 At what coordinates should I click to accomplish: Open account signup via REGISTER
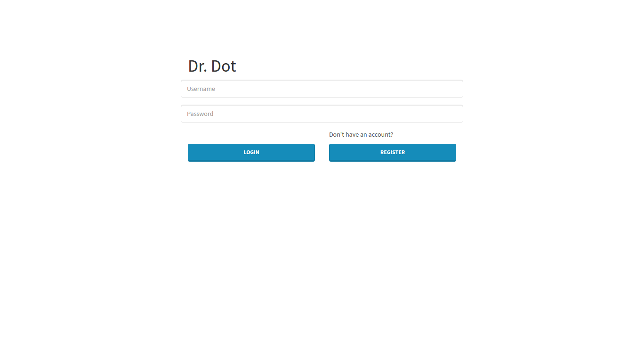[x=393, y=153]
